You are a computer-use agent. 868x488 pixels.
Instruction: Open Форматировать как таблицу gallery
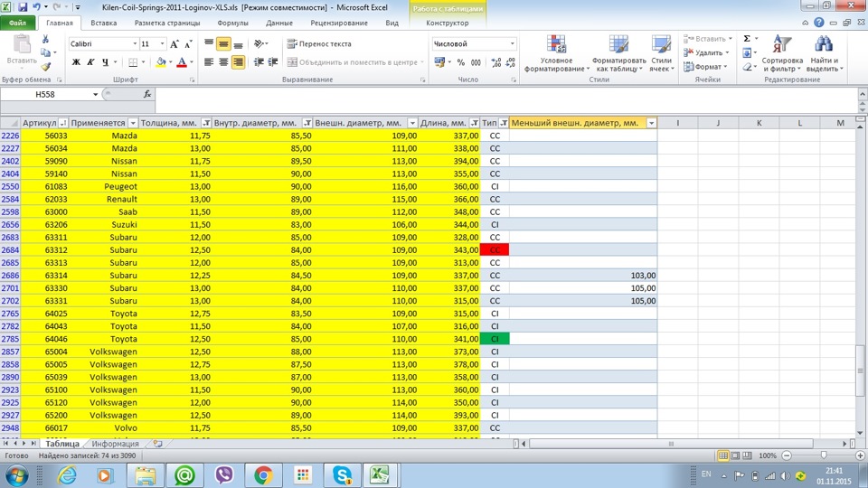pyautogui.click(x=618, y=53)
